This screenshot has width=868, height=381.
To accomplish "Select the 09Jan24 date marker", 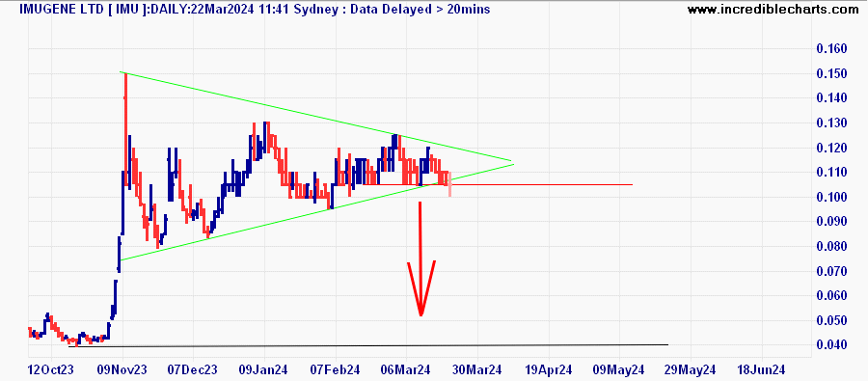I will pos(264,369).
